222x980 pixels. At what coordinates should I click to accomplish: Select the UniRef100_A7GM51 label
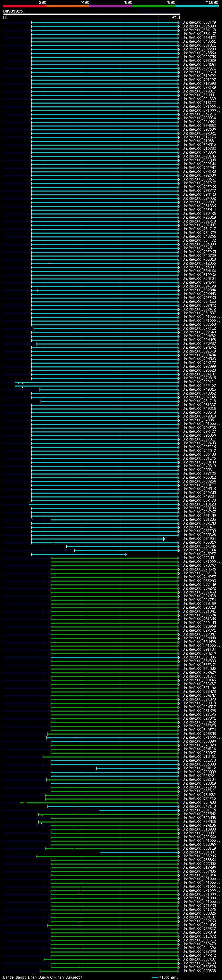pos(199,558)
